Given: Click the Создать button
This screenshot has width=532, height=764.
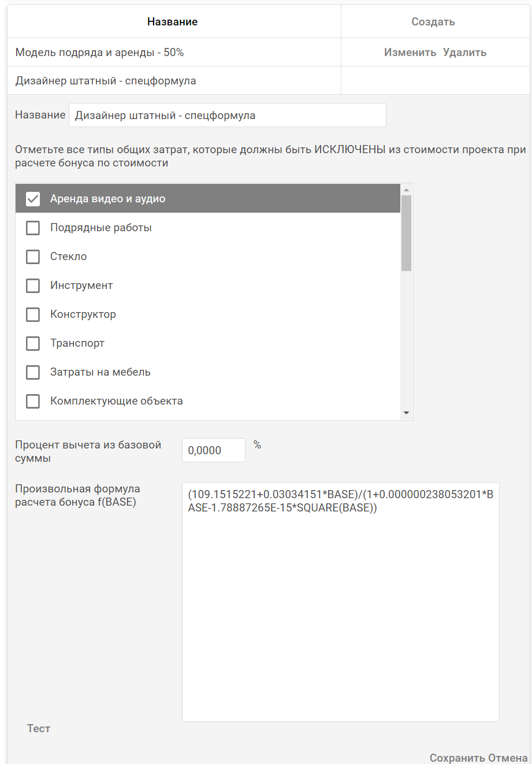Looking at the screenshot, I should (433, 22).
